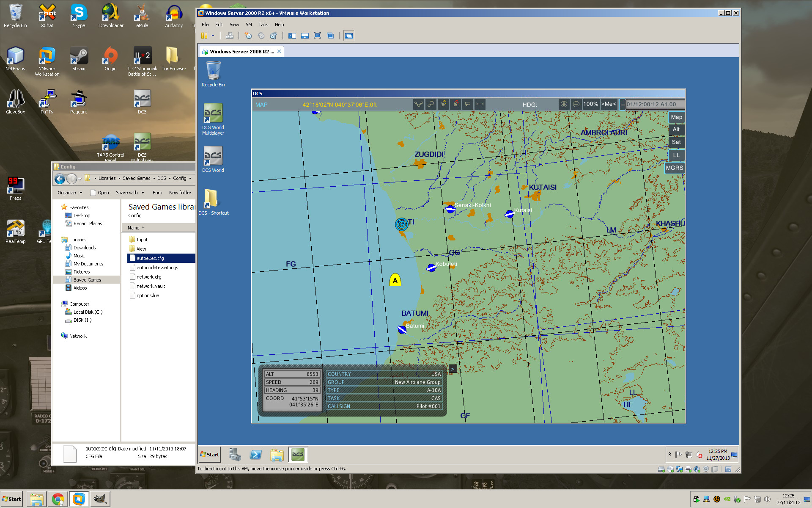
Task: Click the crosshair target icon in DCS toolbar
Action: [431, 104]
